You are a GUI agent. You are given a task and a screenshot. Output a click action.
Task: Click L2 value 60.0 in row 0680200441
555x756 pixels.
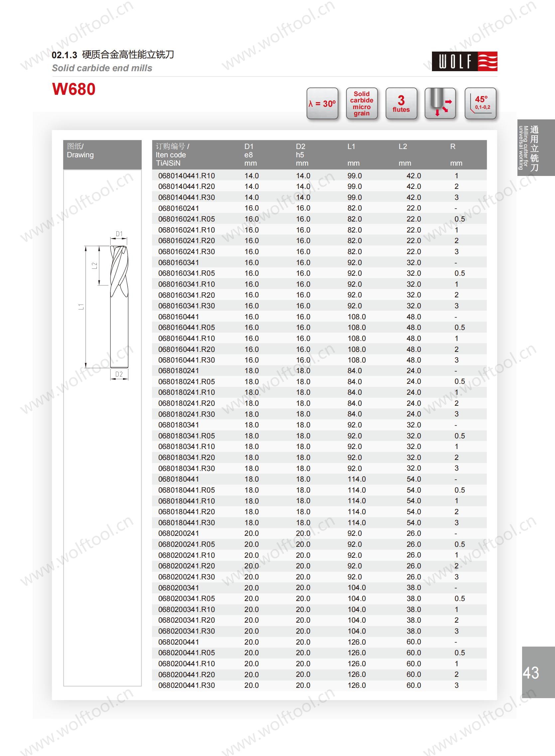coord(414,642)
